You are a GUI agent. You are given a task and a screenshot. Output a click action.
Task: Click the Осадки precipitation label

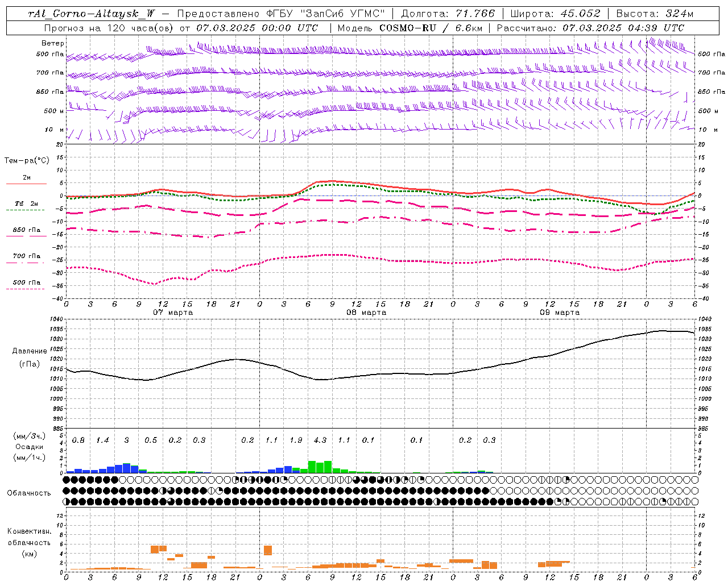click(29, 447)
